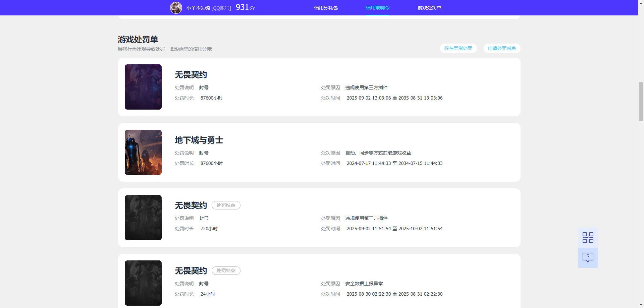Click the 87600小时 duration in the 地下城与勇士 card
This screenshot has width=644, height=308.
[x=212, y=163]
